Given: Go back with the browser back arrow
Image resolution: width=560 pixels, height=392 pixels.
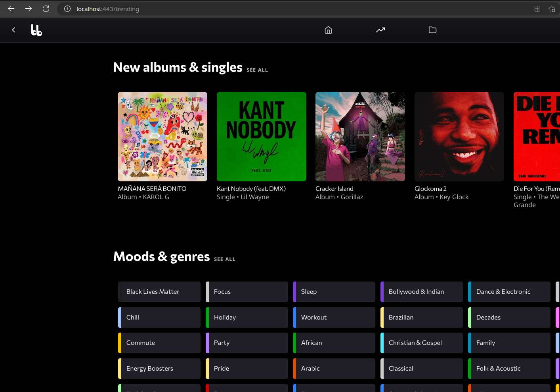Looking at the screenshot, I should [x=11, y=9].
